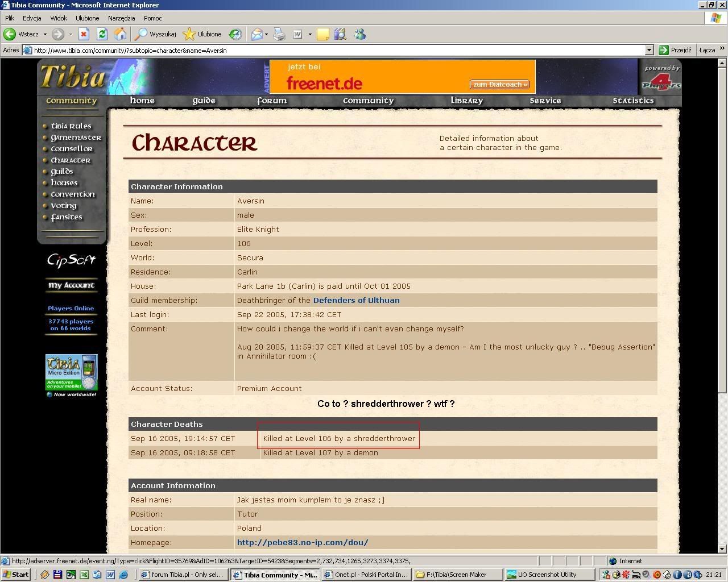This screenshot has width=728, height=582.
Task: Open mail options dropdown arrow
Action: point(266,34)
